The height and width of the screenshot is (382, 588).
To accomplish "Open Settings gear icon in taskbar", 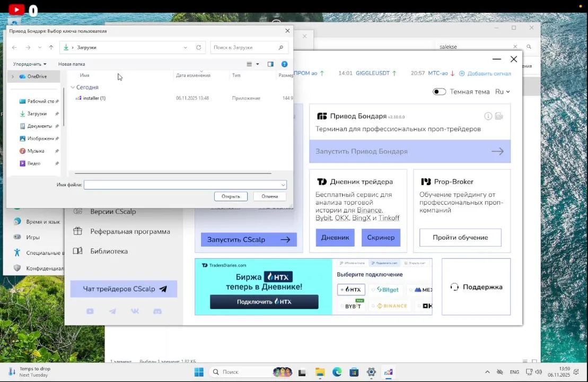I will click(x=371, y=372).
